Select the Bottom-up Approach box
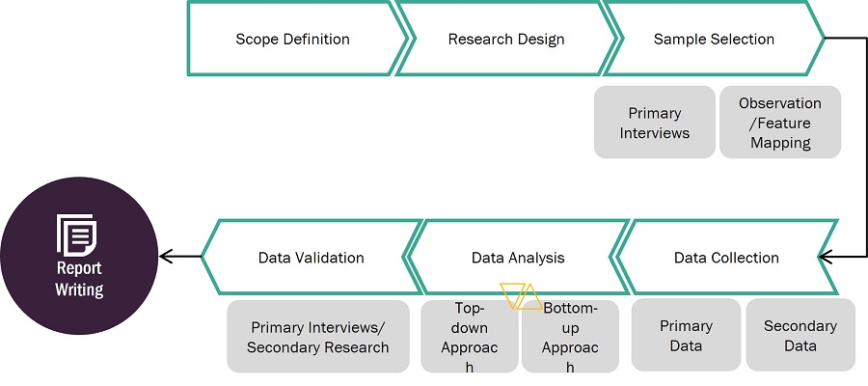This screenshot has height=386, width=868. (570, 337)
